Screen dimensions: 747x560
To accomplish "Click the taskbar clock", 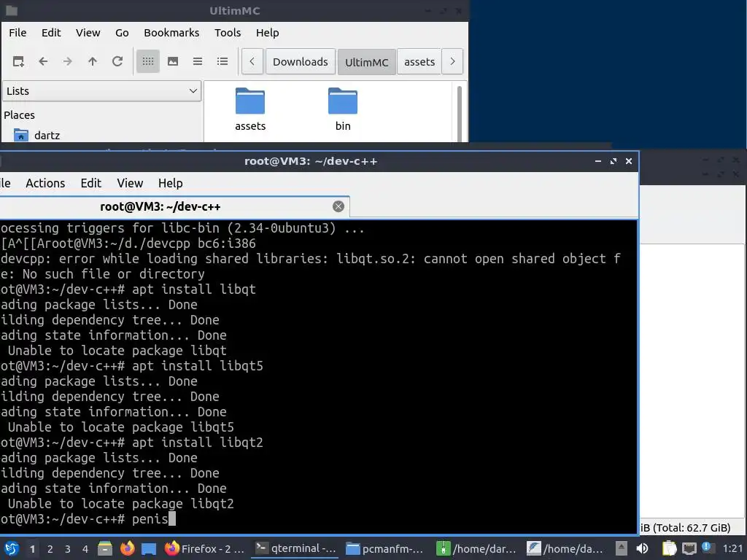I will click(x=732, y=548).
